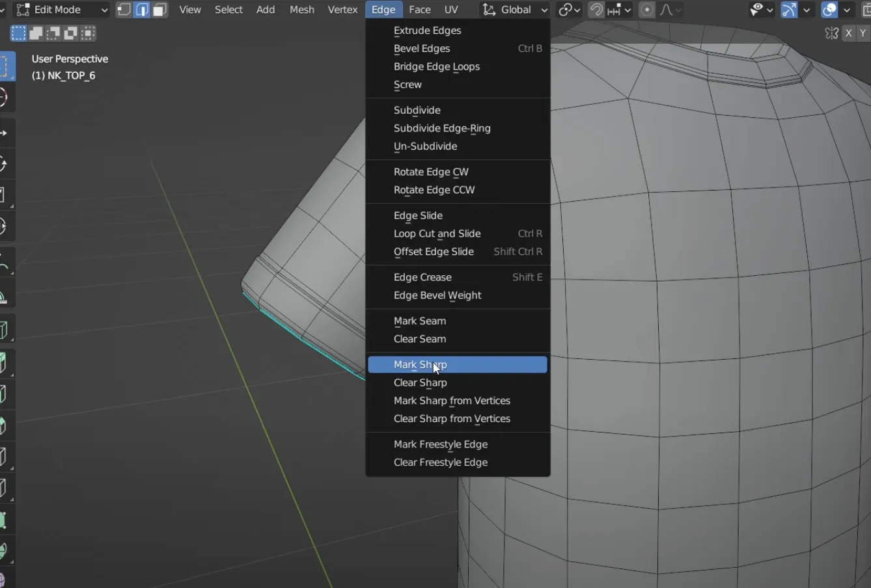The image size is (871, 588).
Task: Choose Subtract from selection mode
Action: (x=53, y=33)
